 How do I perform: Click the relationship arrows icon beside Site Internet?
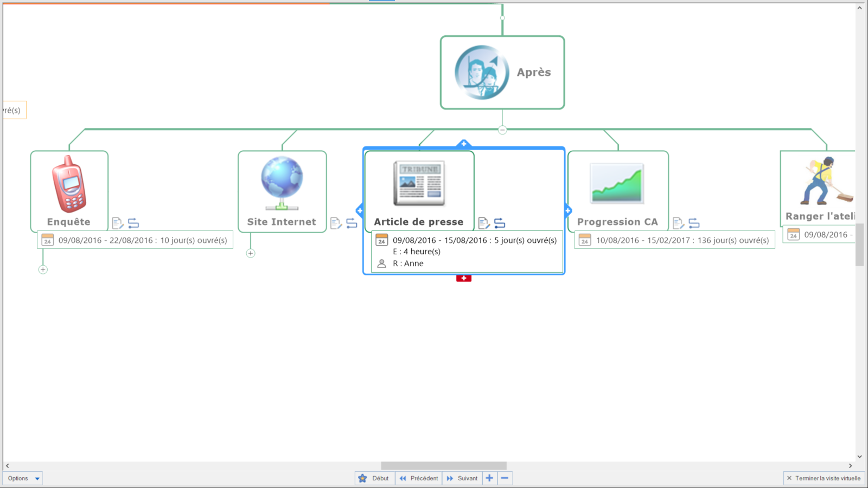(x=352, y=223)
